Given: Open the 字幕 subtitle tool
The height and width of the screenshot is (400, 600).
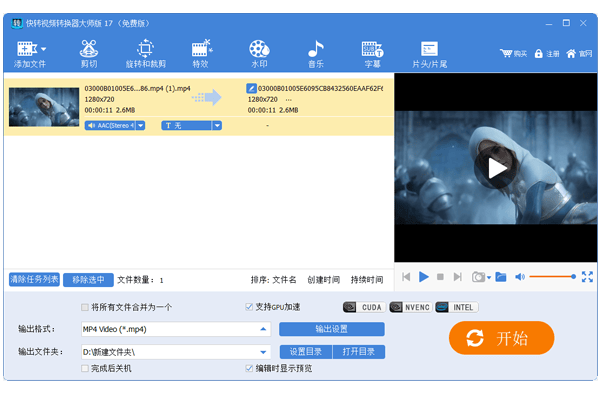Looking at the screenshot, I should click(372, 54).
